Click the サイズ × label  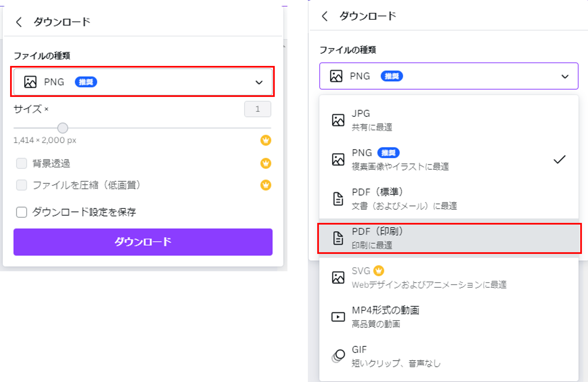pyautogui.click(x=31, y=109)
